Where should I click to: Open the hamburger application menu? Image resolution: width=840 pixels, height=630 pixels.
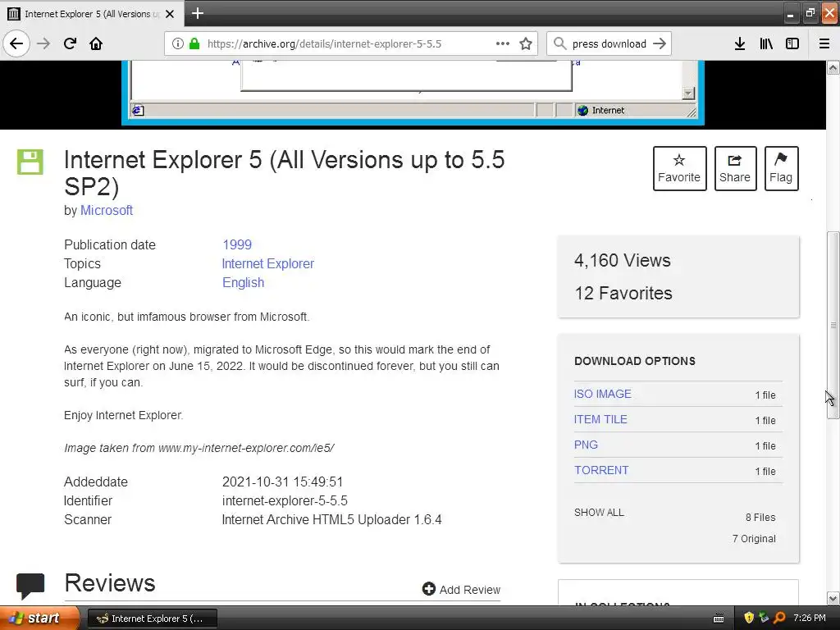click(x=824, y=44)
